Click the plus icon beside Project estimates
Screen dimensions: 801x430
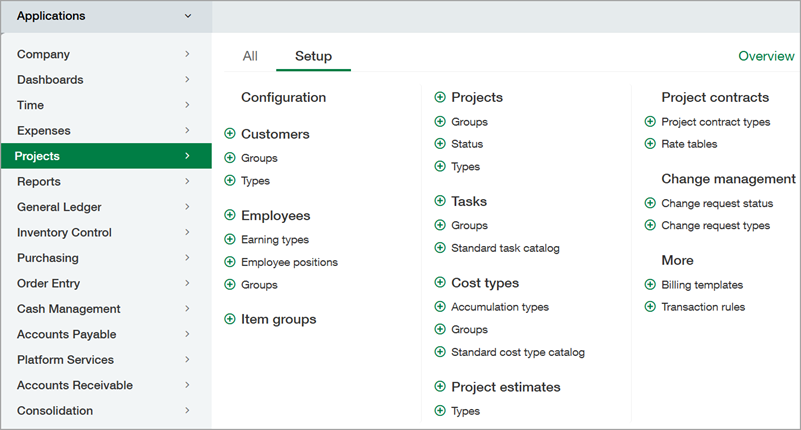pyautogui.click(x=440, y=387)
